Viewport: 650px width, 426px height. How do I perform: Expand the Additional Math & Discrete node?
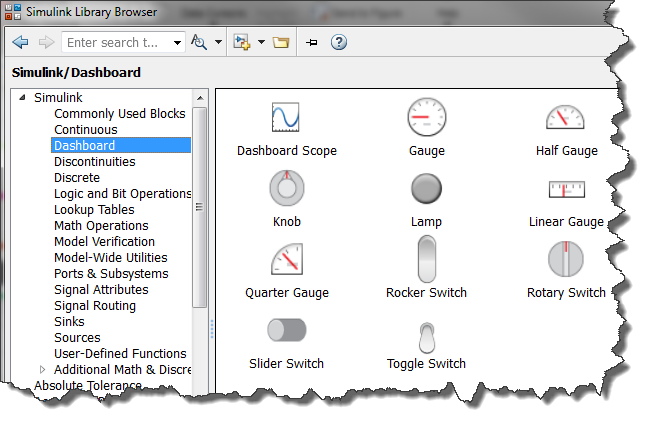pos(42,370)
